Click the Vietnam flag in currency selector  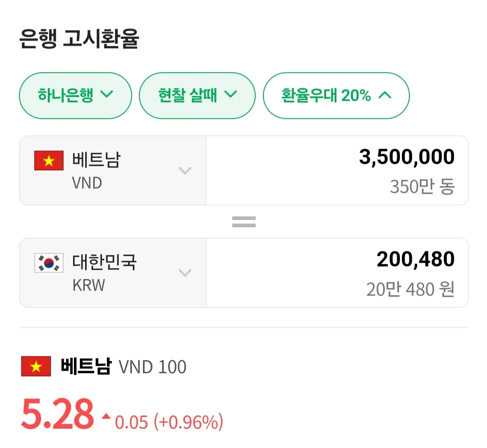pyautogui.click(x=49, y=160)
